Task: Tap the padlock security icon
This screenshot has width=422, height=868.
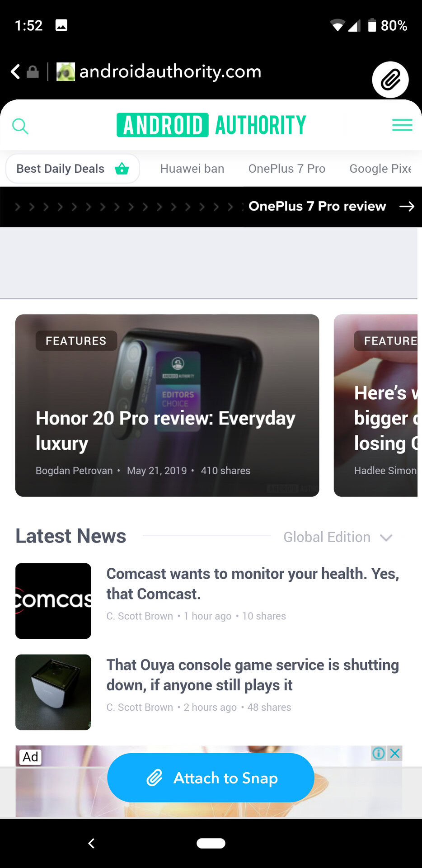Action: pos(33,71)
